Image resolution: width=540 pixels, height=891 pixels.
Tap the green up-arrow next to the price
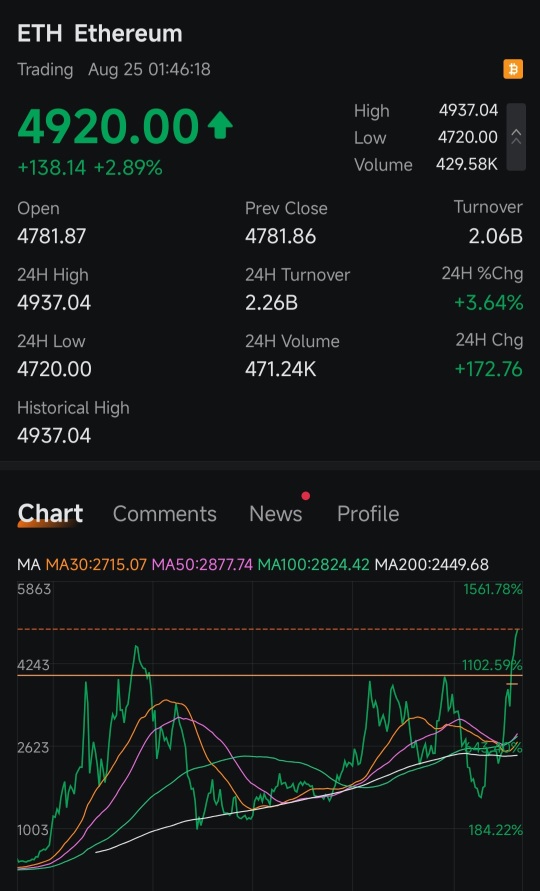(220, 126)
